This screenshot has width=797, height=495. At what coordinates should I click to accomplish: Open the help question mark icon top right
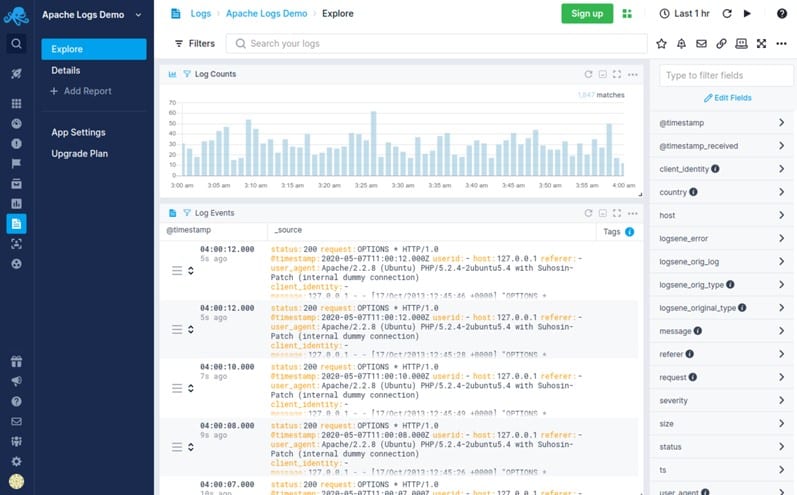pos(782,14)
